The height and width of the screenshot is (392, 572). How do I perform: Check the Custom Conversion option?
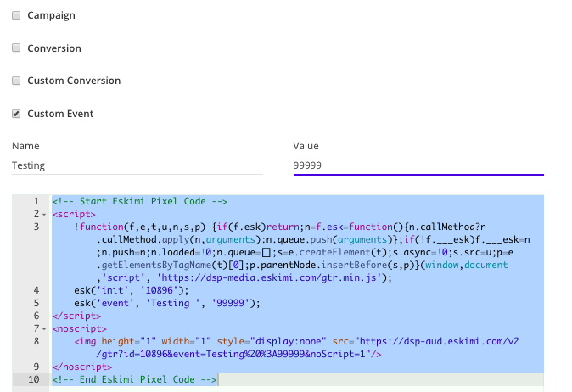[x=16, y=81]
